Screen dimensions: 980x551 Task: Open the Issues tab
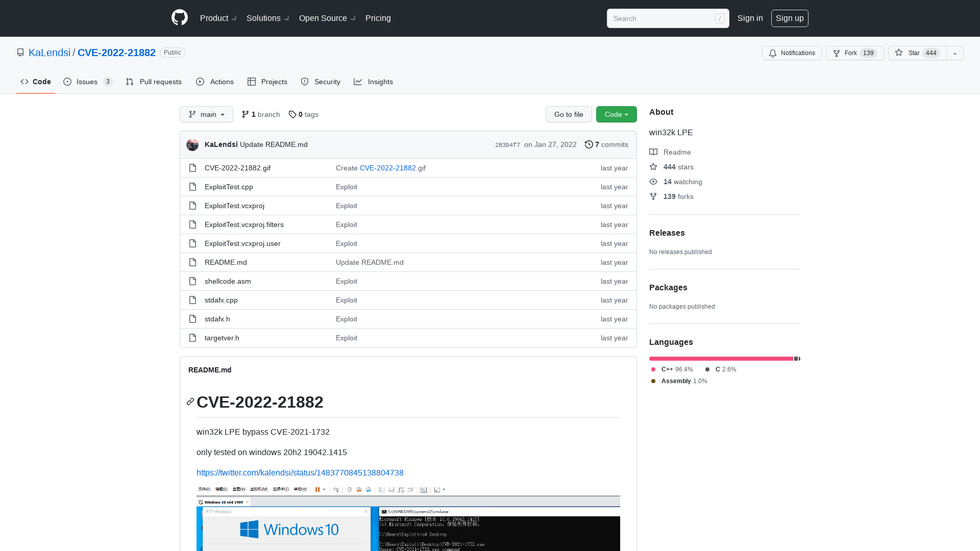coord(88,82)
